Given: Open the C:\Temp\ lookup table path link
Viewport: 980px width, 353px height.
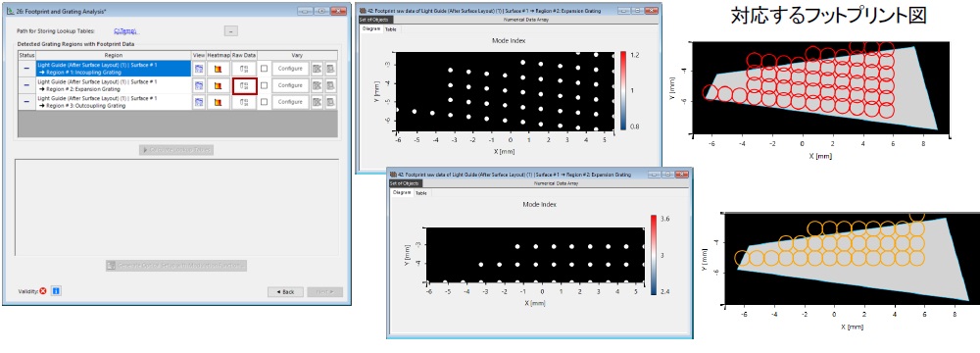Looking at the screenshot, I should pyautogui.click(x=125, y=30).
